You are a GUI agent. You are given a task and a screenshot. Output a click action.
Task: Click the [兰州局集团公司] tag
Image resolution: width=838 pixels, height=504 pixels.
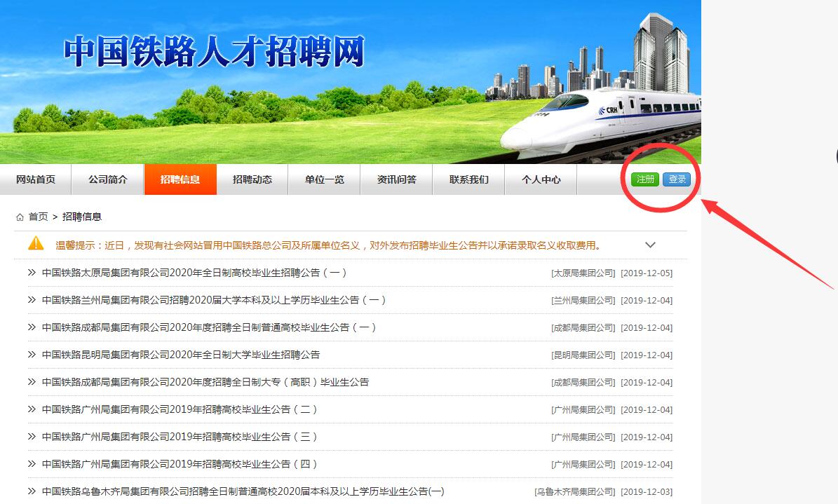(x=583, y=301)
